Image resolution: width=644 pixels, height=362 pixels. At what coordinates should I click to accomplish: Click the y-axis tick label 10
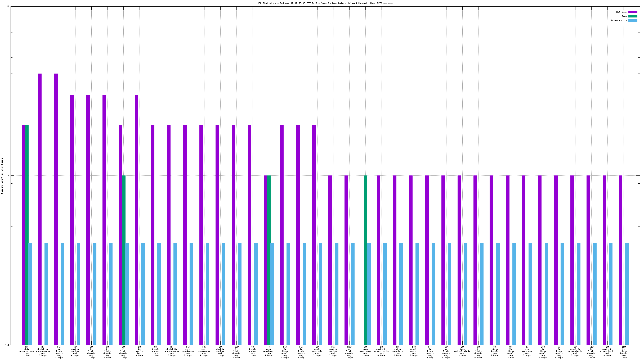8,6
